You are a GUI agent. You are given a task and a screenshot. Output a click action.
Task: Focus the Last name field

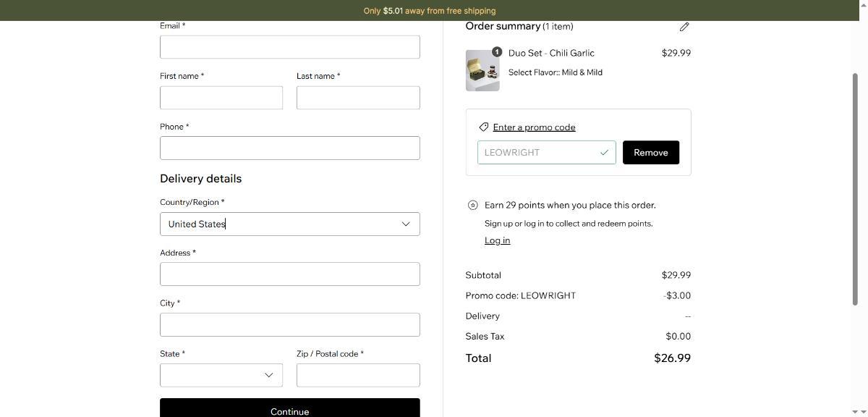coord(358,98)
